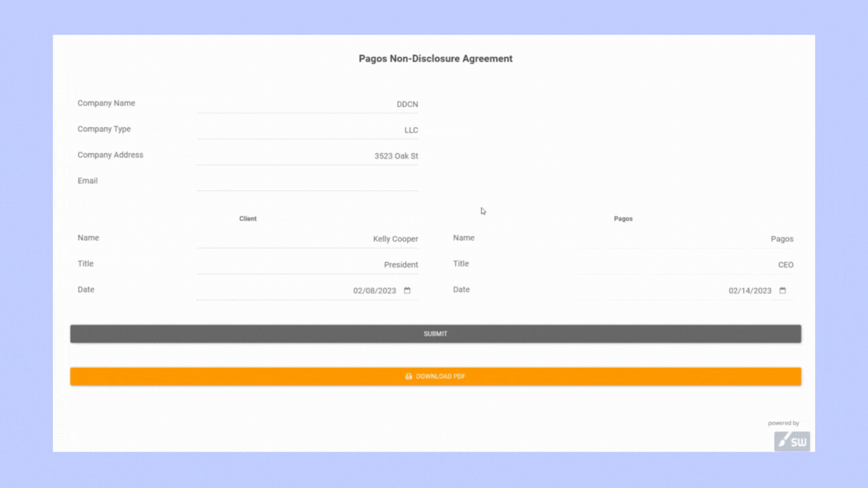Click the Company Name label

[106, 103]
